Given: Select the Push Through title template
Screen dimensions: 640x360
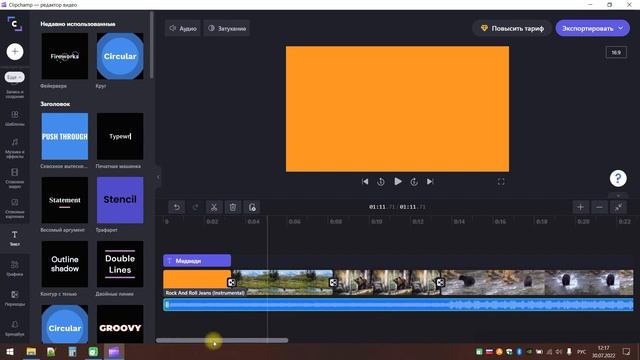Looking at the screenshot, I should (64, 136).
